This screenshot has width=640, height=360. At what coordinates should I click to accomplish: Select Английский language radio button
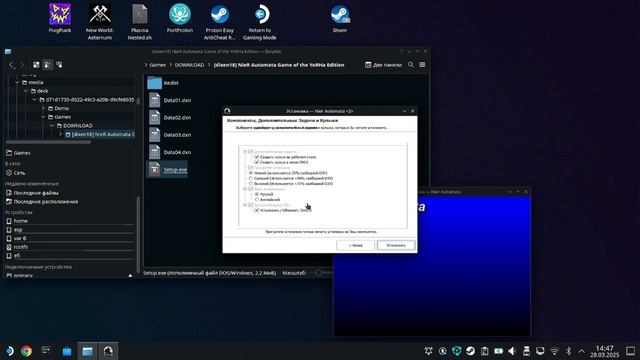click(256, 200)
